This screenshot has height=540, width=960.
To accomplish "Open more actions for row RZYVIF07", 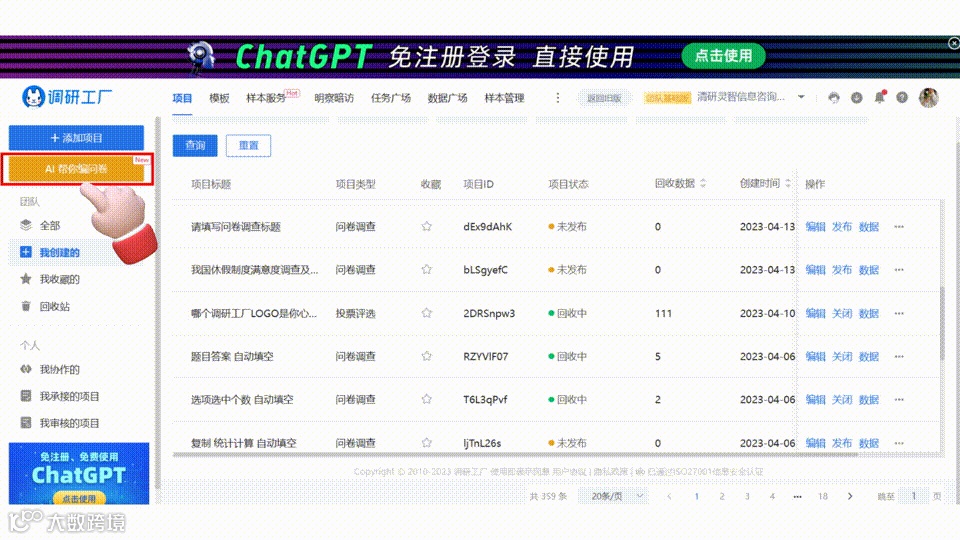I will click(899, 356).
